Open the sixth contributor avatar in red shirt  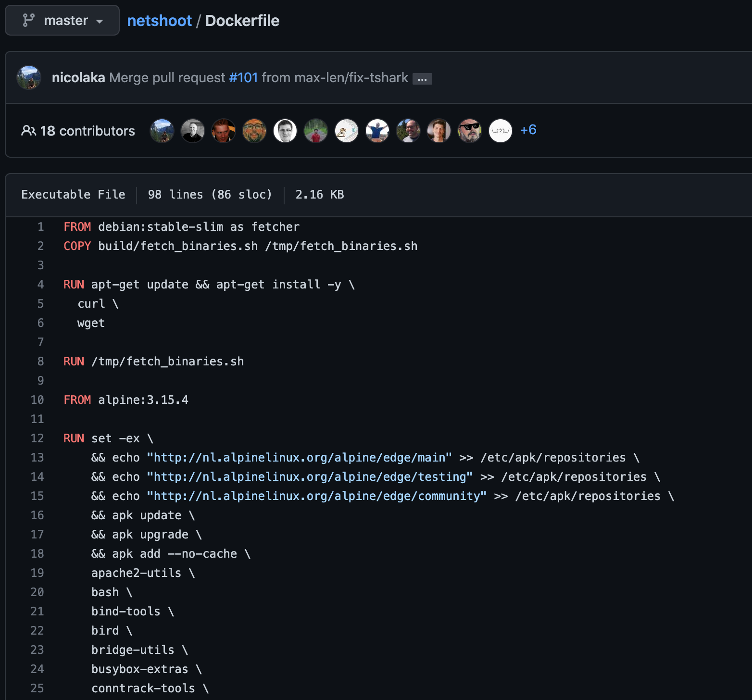[x=316, y=131]
